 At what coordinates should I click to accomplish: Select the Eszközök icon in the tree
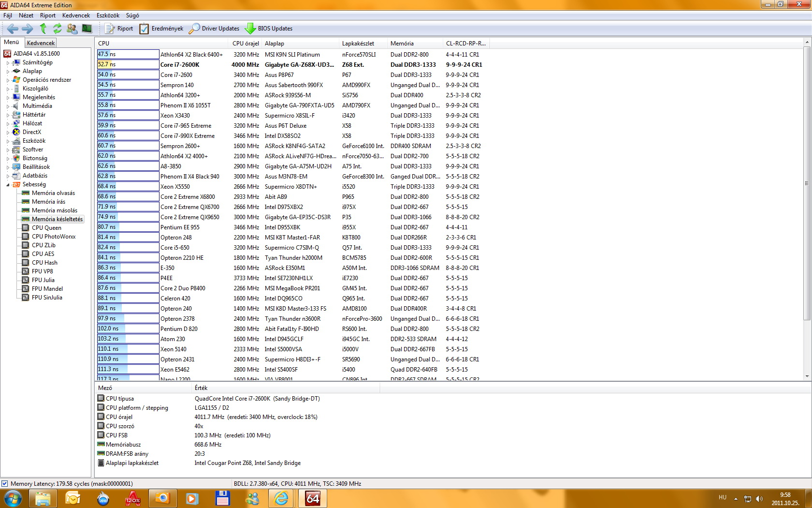coord(16,141)
